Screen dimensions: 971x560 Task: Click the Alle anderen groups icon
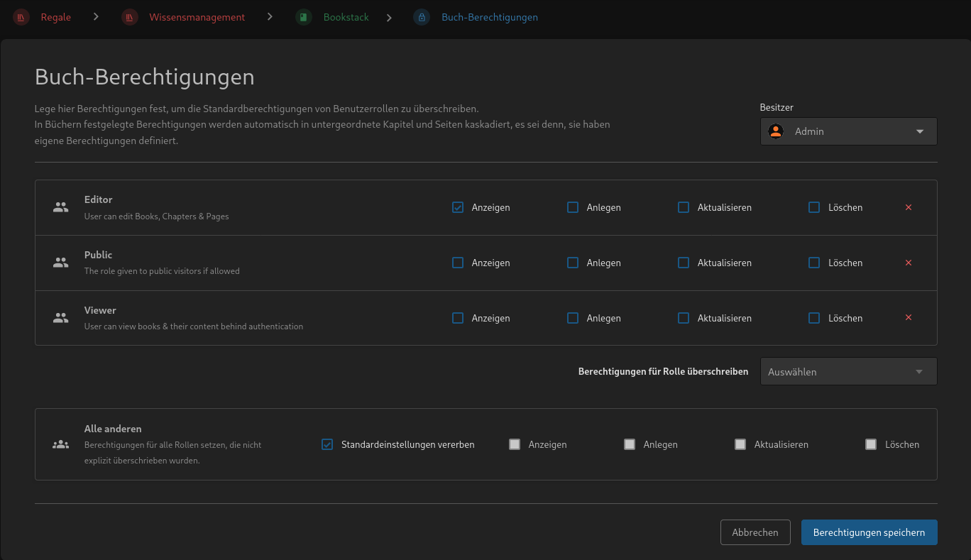coord(61,444)
